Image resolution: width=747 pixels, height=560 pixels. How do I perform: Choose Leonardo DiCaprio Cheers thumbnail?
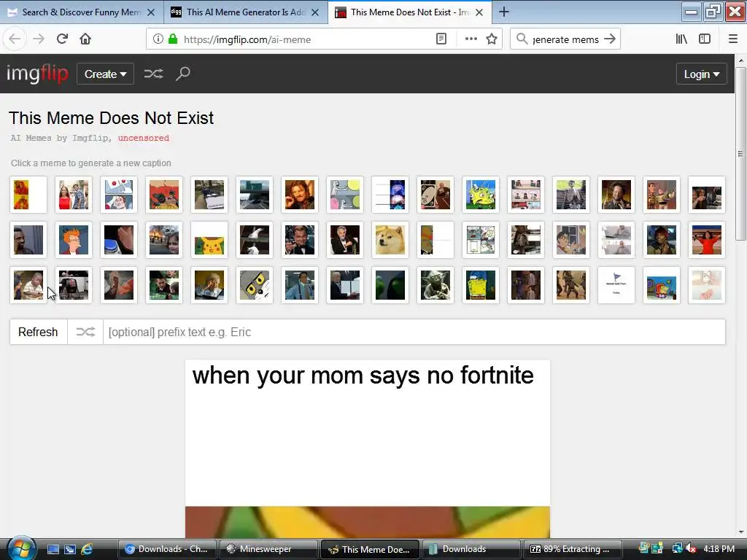pyautogui.click(x=300, y=240)
